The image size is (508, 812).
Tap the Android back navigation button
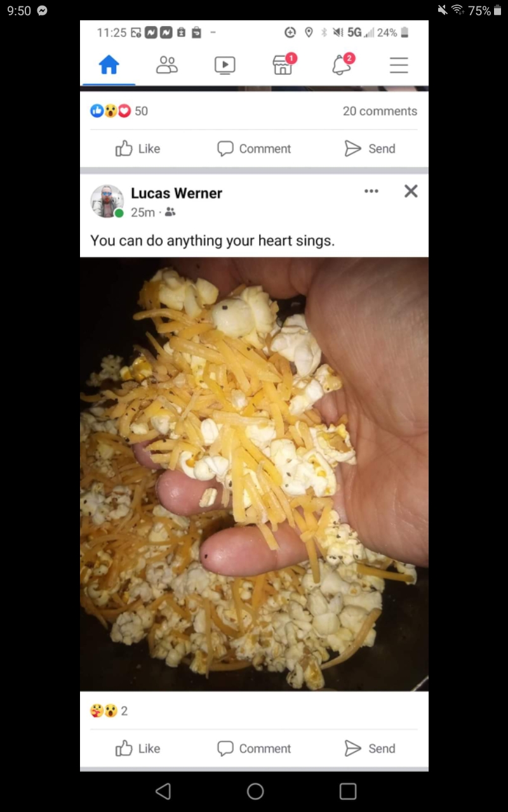(x=163, y=791)
